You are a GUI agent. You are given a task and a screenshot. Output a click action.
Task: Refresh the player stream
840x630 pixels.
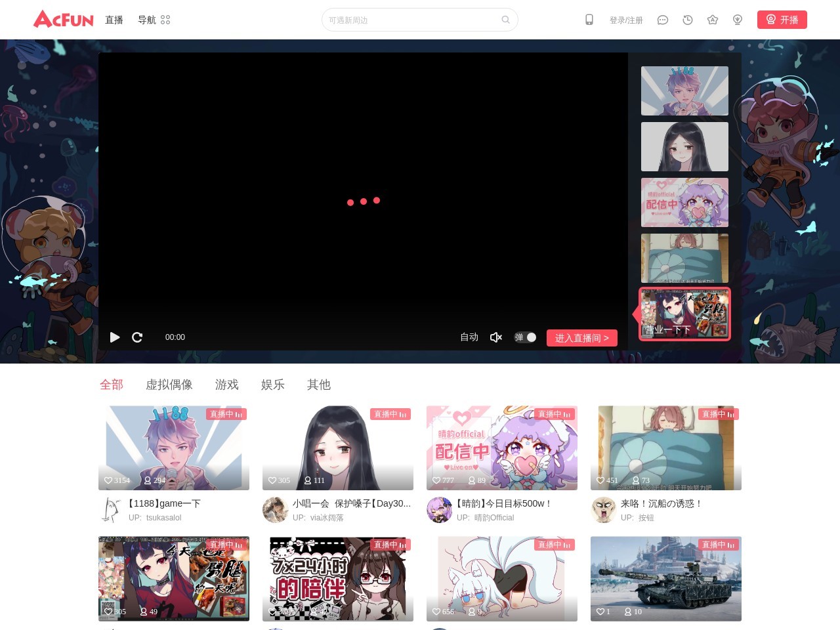pos(137,337)
